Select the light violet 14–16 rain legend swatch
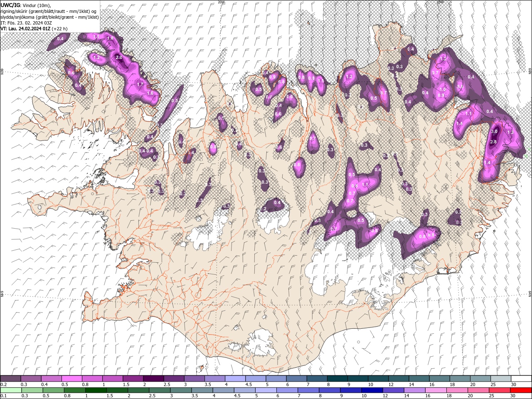Image resolution: width=532 pixels, height=399 pixels. click(414, 390)
